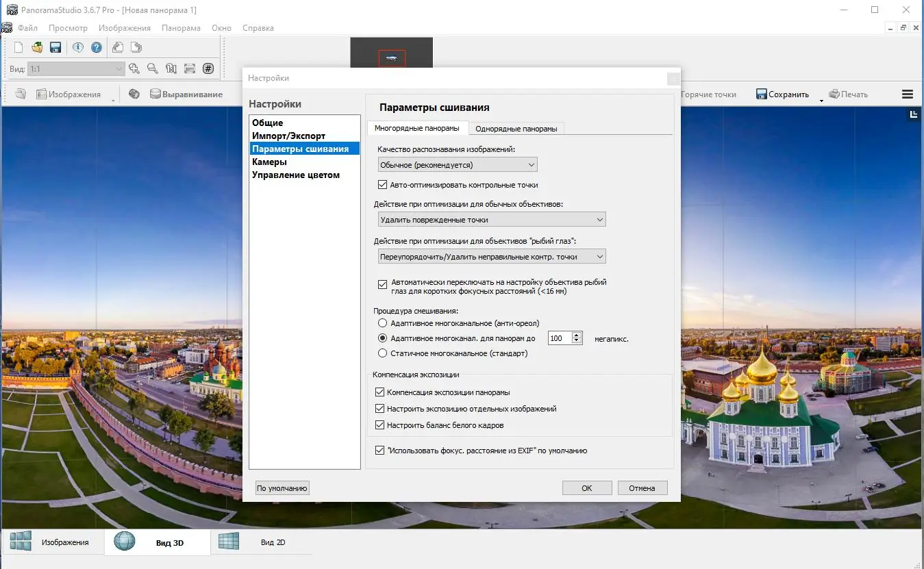This screenshot has width=924, height=569.
Task: Click the Печать printer button
Action: [848, 94]
